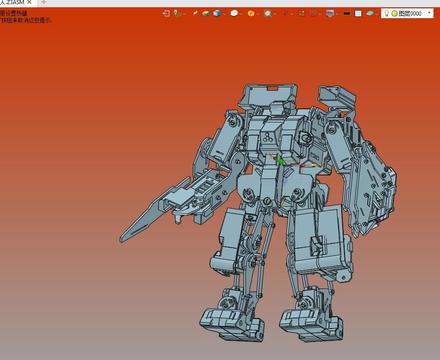440x360 pixels.
Task: Click the blue globe view icon
Action: click(217, 13)
